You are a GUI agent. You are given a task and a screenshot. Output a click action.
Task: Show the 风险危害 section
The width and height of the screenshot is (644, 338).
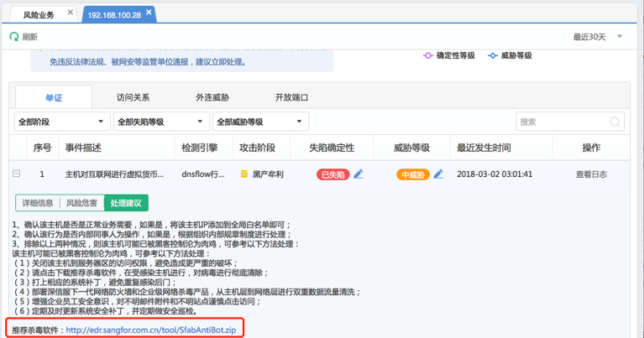81,203
